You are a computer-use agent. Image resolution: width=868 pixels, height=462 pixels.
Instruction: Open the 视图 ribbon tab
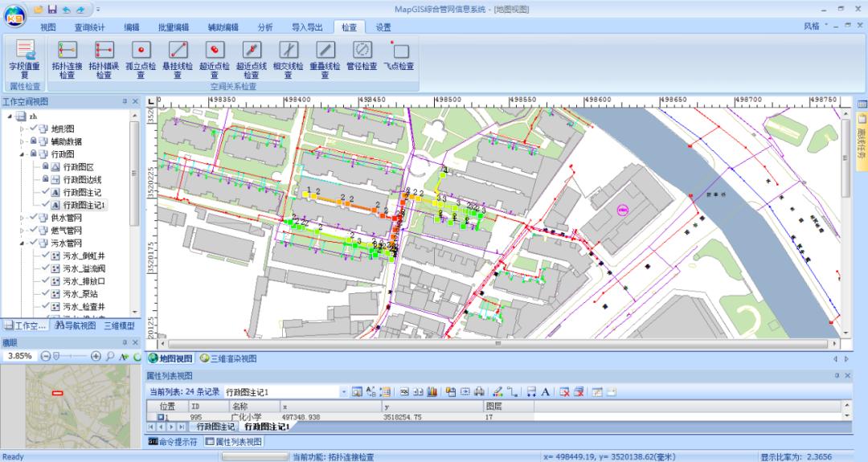tap(48, 27)
